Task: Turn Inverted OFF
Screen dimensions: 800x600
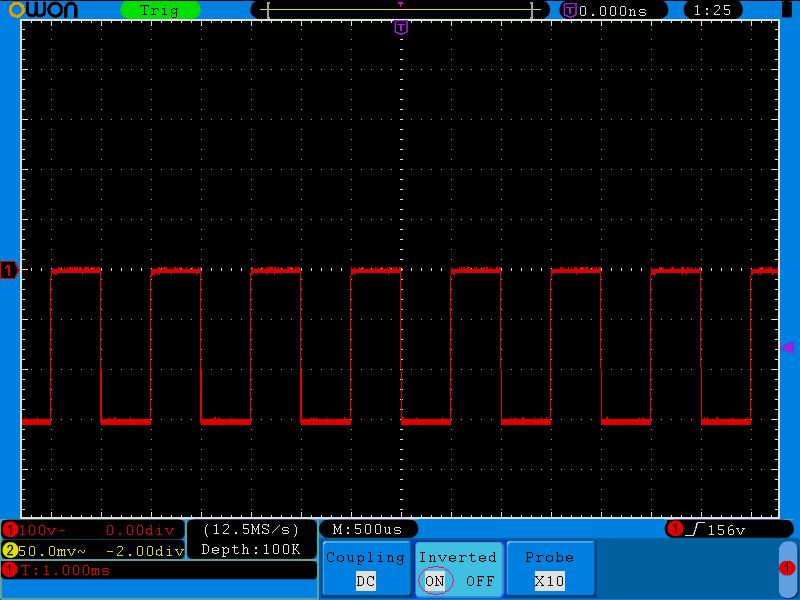Action: pos(480,581)
